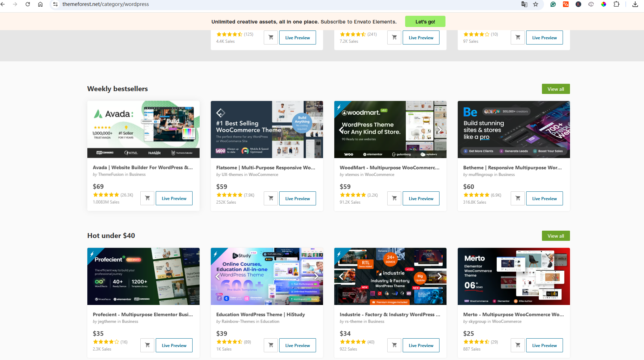Click the translate page icon
644x360 pixels.
click(524, 4)
